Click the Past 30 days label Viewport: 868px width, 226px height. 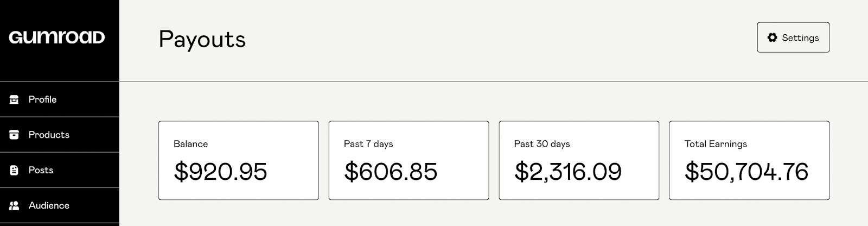click(542, 144)
